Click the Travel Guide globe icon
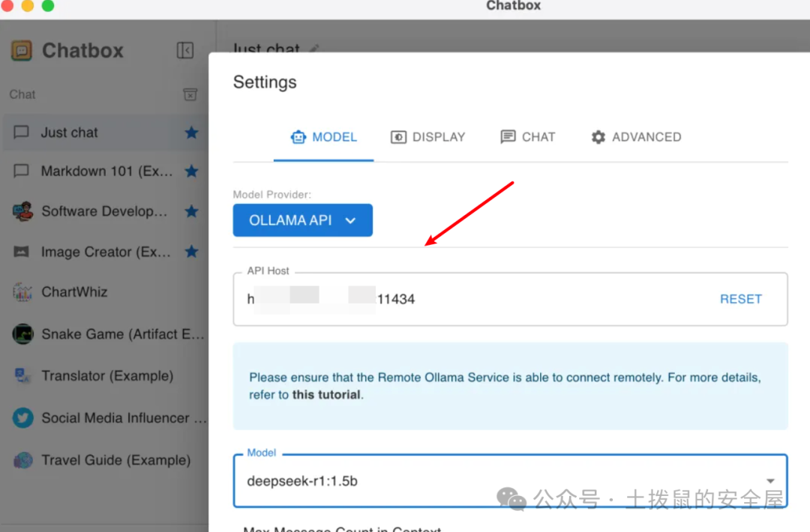810x532 pixels. [22, 460]
